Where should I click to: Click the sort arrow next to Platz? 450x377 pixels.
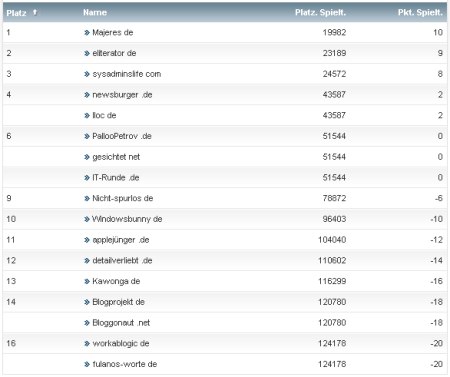[35, 12]
